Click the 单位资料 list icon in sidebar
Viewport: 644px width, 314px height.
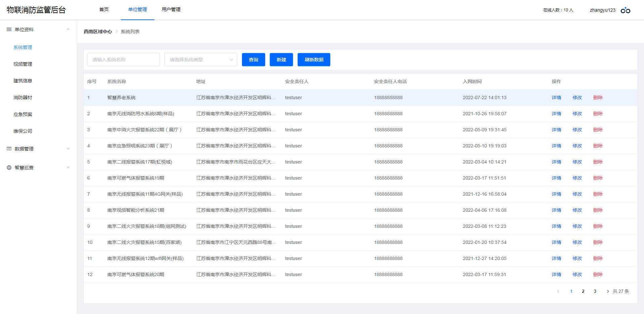pyautogui.click(x=9, y=29)
